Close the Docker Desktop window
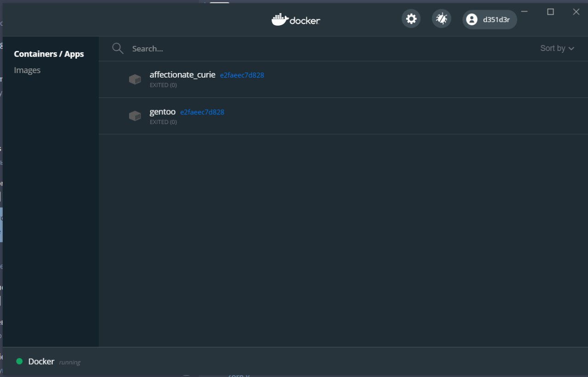The image size is (588, 377). pyautogui.click(x=576, y=11)
